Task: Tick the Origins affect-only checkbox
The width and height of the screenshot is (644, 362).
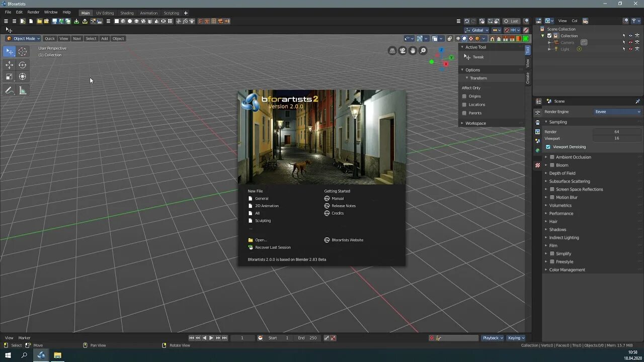Action: coord(464,96)
